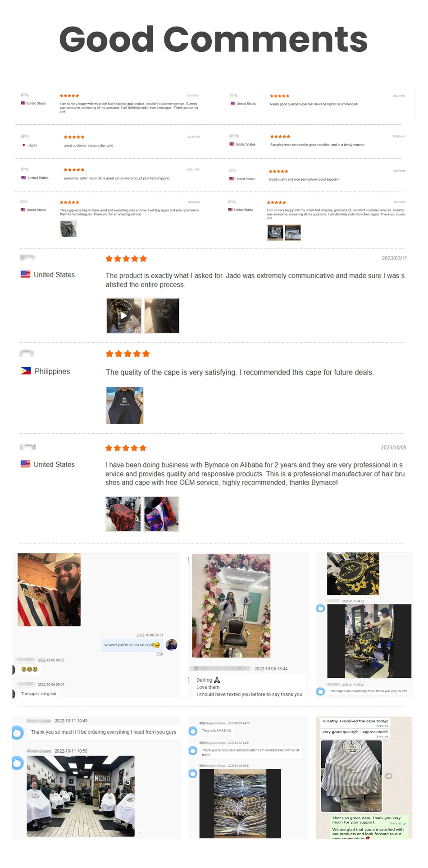Play the video thumbnail in Jade review
Viewport: 428px width, 868px height.
pos(124,315)
